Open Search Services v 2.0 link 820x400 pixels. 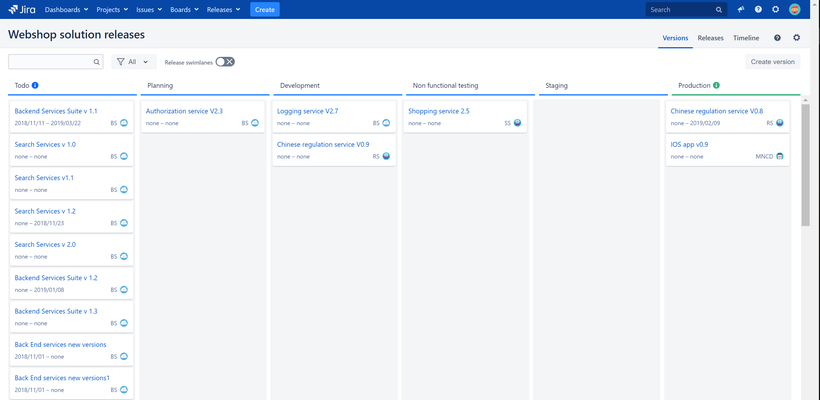(x=45, y=245)
